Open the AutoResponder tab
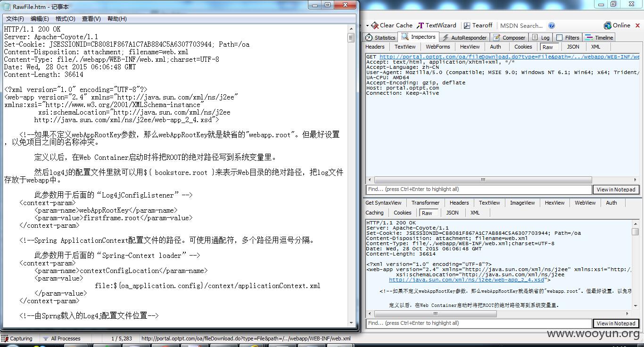Viewport: 644px width, 347px height. click(464, 37)
